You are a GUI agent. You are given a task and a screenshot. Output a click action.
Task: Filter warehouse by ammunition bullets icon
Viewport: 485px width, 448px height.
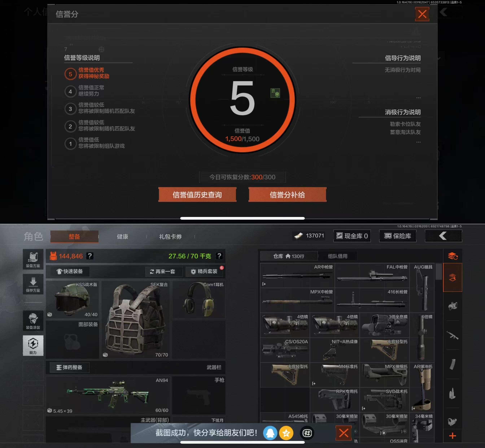coord(452,393)
